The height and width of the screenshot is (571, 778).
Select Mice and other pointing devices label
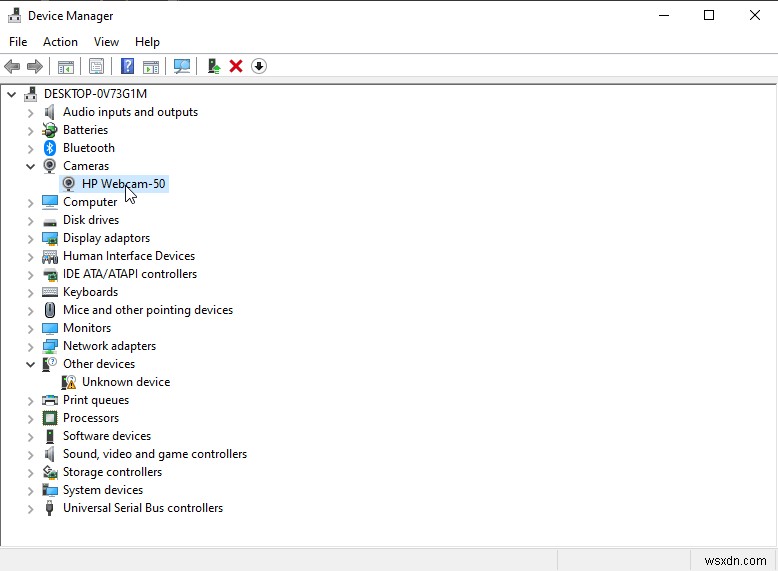point(148,310)
